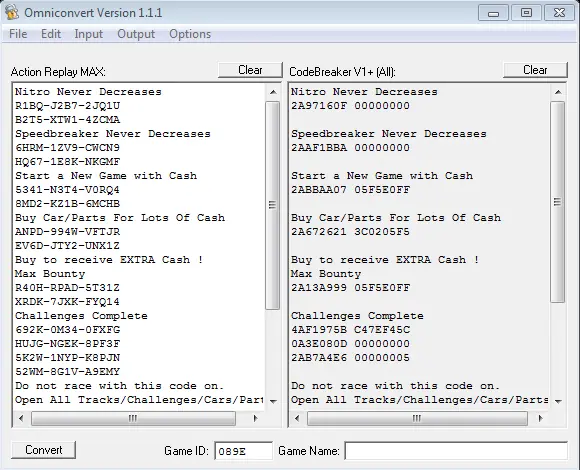The height and width of the screenshot is (470, 580).
Task: Click left pane horizontal scrollbar thumb
Action: click(x=133, y=419)
